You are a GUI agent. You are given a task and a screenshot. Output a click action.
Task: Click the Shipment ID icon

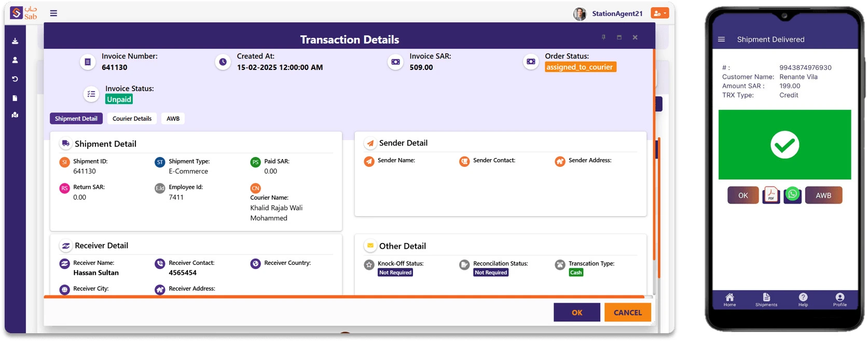[x=64, y=162]
